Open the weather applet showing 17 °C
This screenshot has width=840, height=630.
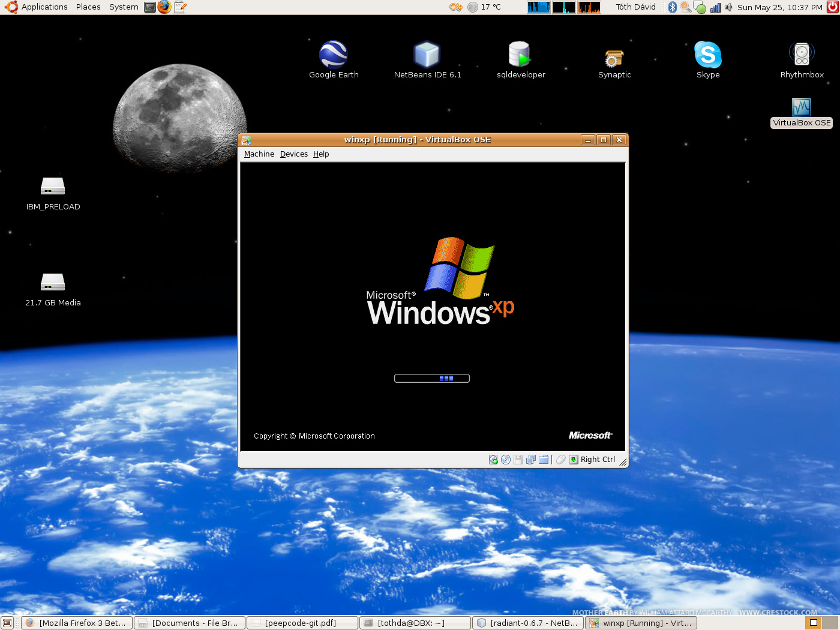[x=484, y=7]
